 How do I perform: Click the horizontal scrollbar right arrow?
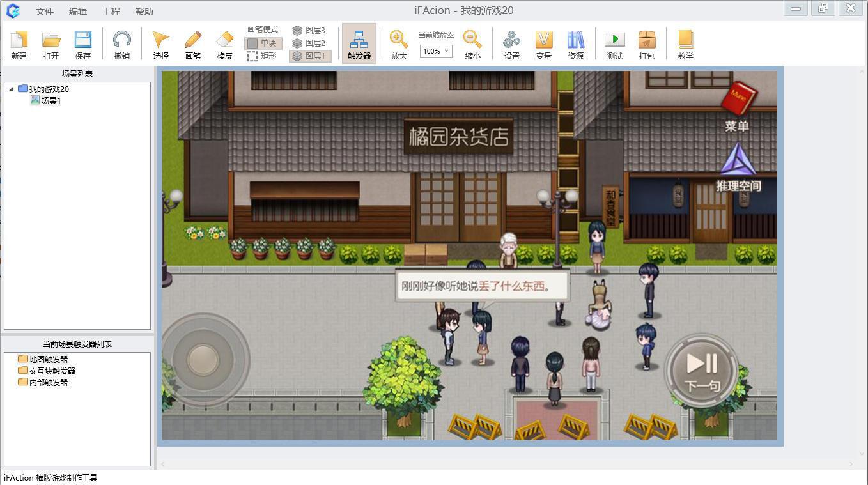[851, 464]
